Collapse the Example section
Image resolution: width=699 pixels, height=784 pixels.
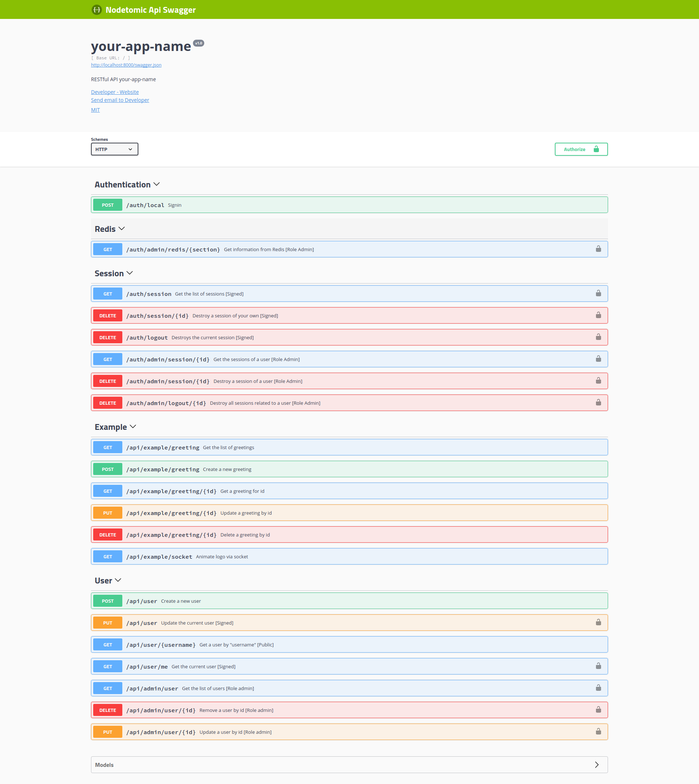click(133, 427)
